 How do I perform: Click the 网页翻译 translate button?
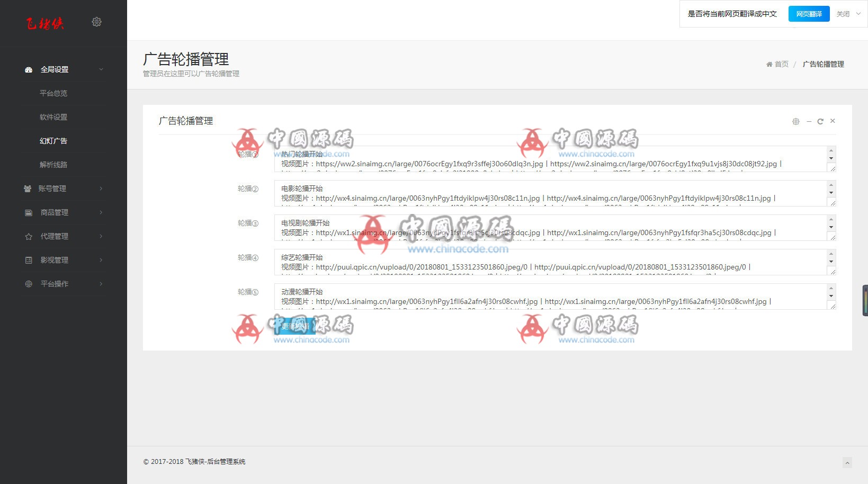(808, 14)
